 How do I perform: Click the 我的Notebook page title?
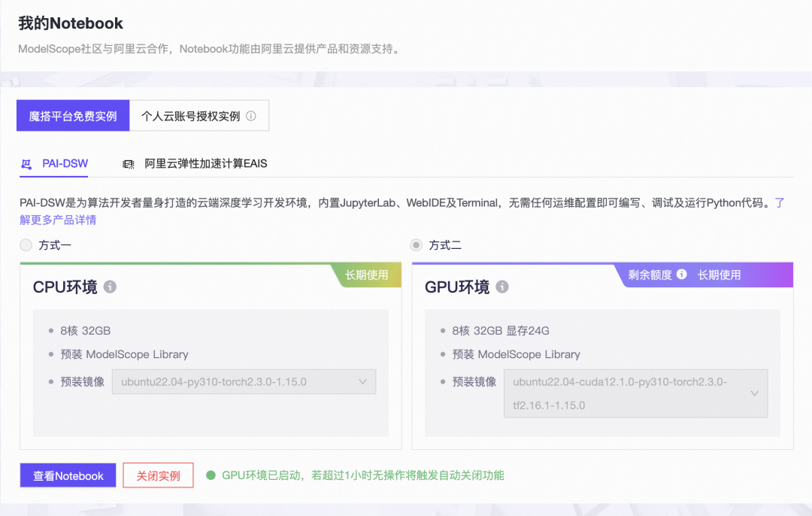71,23
